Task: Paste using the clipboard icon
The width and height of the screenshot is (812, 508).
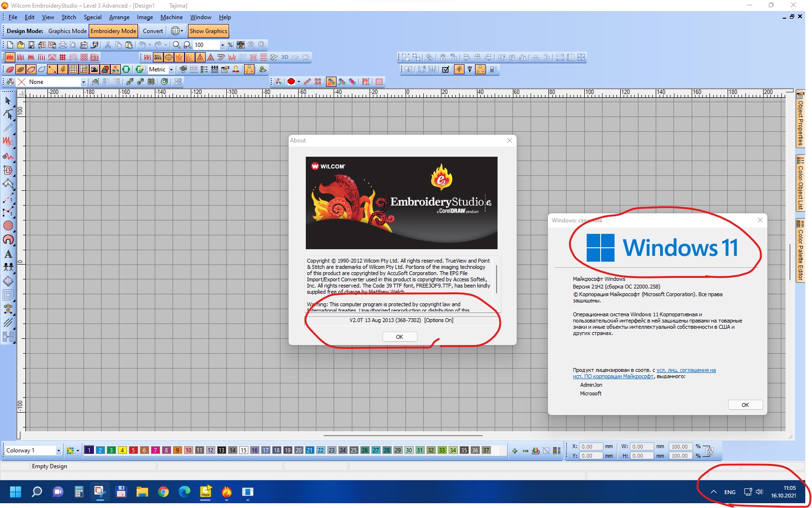Action: 129,45
